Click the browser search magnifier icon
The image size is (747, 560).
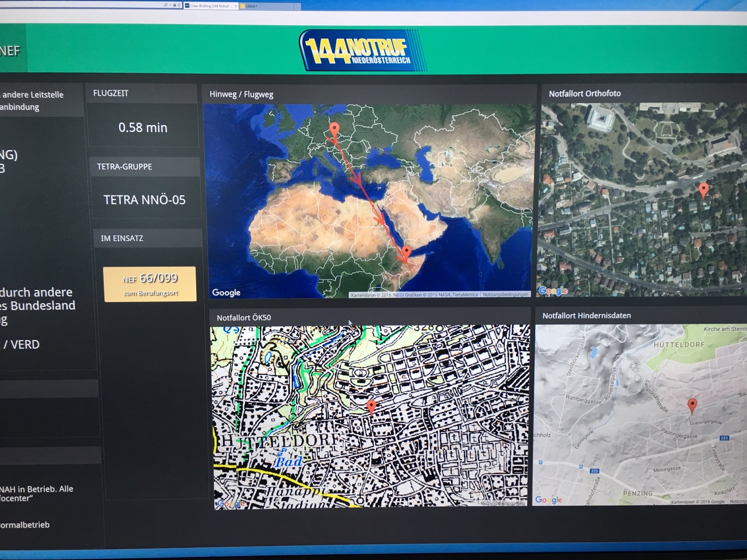point(166,5)
